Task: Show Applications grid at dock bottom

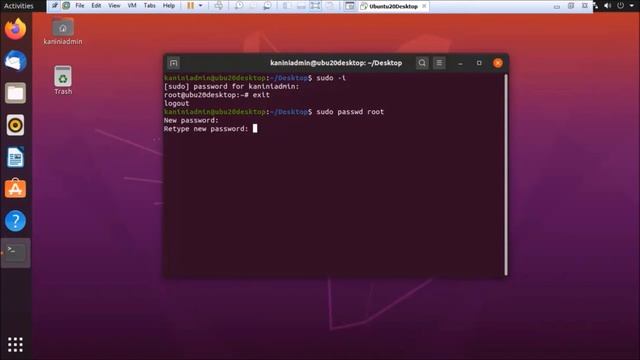Action: tap(16, 344)
